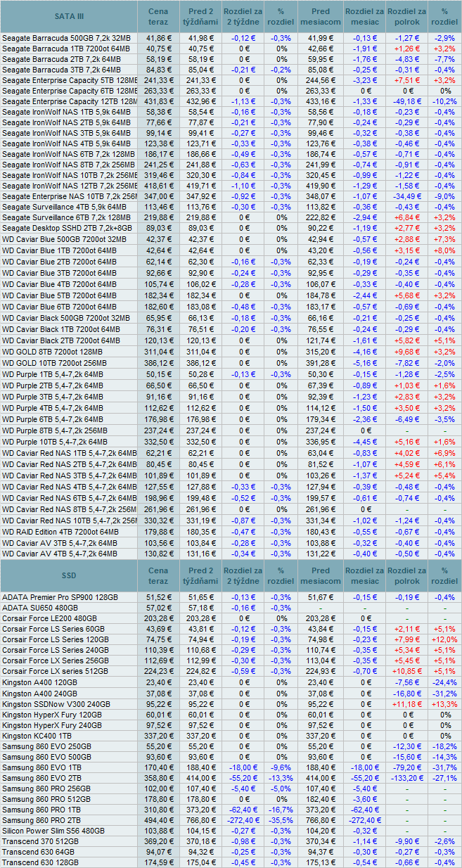Screen dimensions: 462x868
Task: Select Seagate Desktop SSHD 2TB row name
Action: (x=67, y=229)
